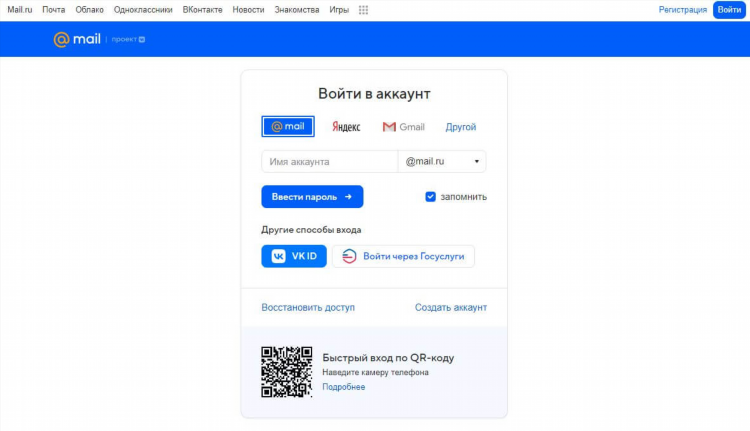Open the @mail.ru domain dropdown
Viewport: 750px width, 431px height.
click(442, 162)
